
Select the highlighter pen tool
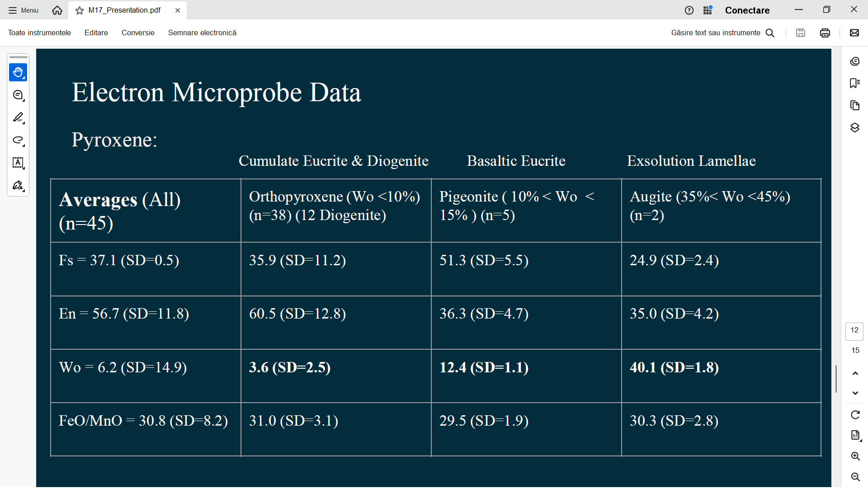coord(18,117)
